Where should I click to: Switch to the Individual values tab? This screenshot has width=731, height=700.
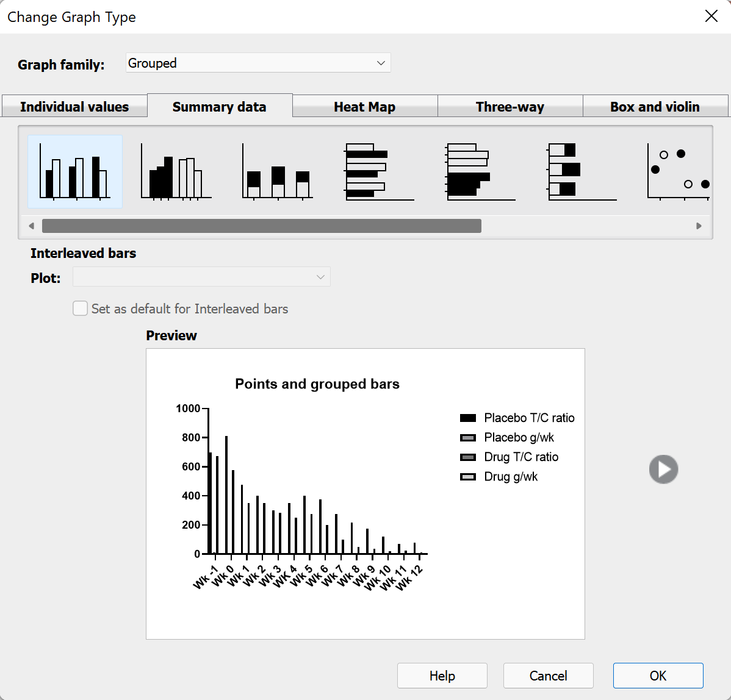[x=74, y=107]
